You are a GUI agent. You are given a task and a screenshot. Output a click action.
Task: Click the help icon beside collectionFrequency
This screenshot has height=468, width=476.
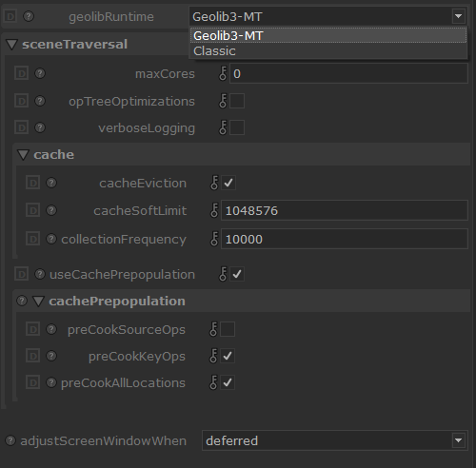click(51, 239)
